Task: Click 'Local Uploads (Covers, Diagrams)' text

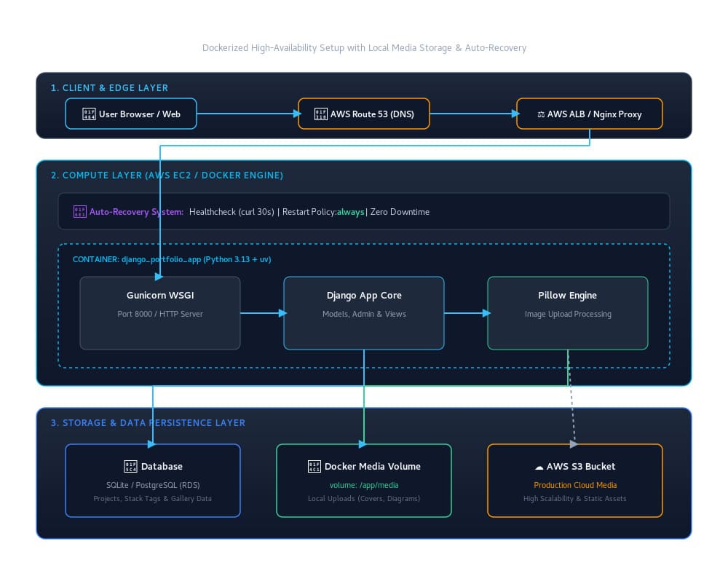Action: pos(364,499)
